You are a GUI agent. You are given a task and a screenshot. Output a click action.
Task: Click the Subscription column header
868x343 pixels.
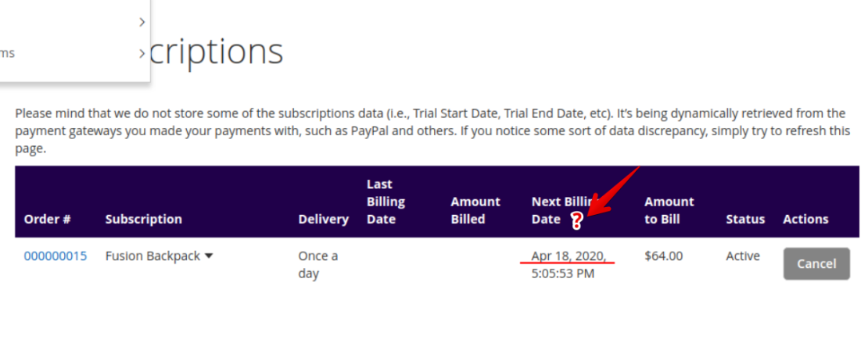144,219
